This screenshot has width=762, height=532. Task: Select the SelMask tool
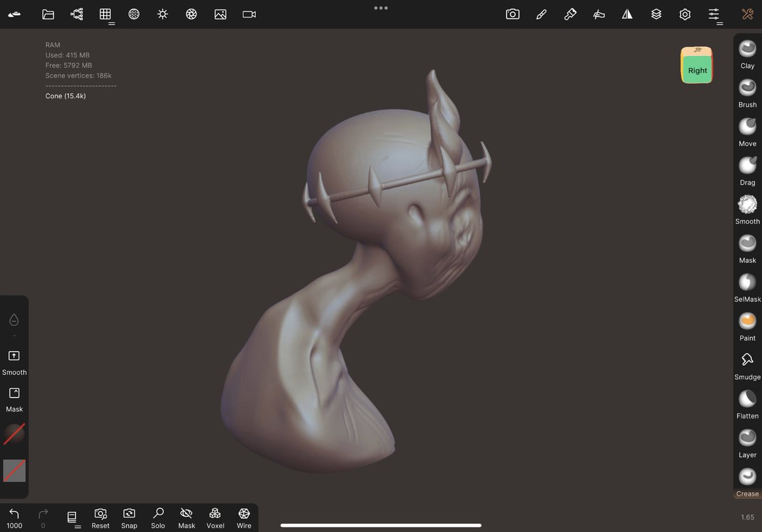747,287
